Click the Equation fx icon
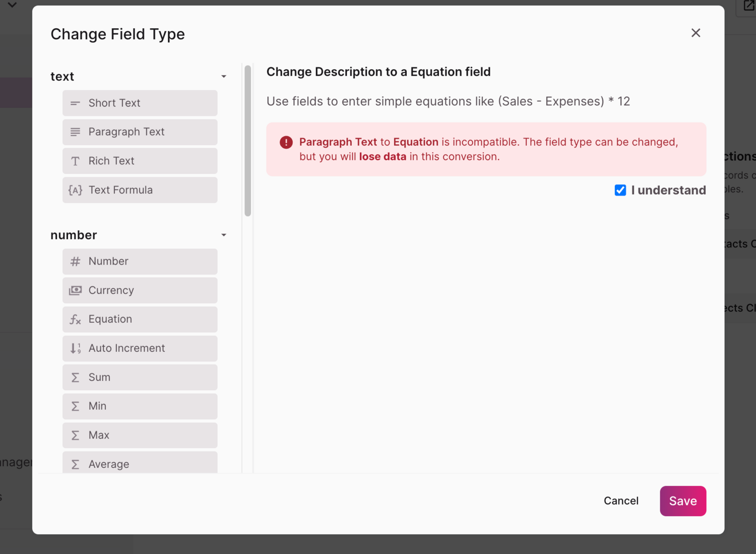This screenshot has width=756, height=554. point(75,320)
